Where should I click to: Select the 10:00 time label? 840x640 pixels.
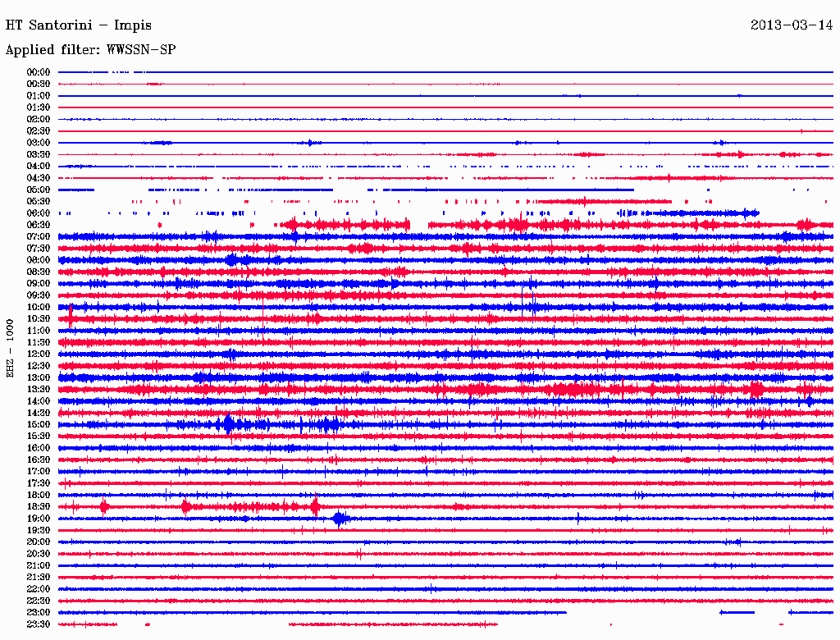39,307
